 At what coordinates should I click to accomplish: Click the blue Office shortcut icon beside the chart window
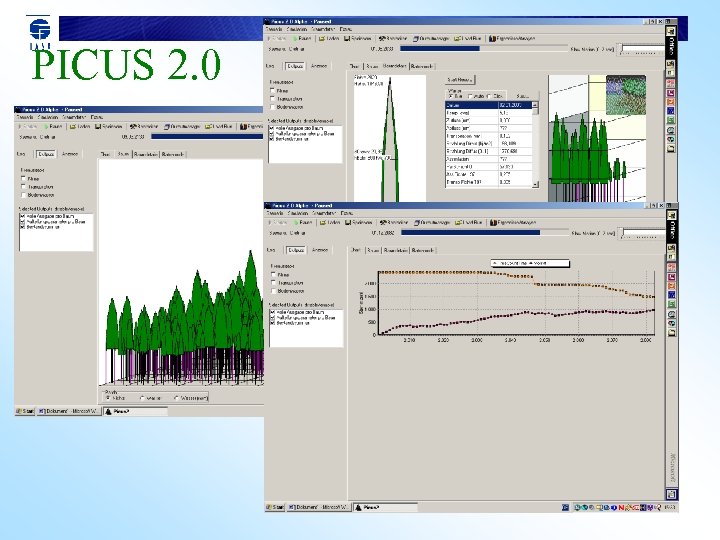pos(671,295)
